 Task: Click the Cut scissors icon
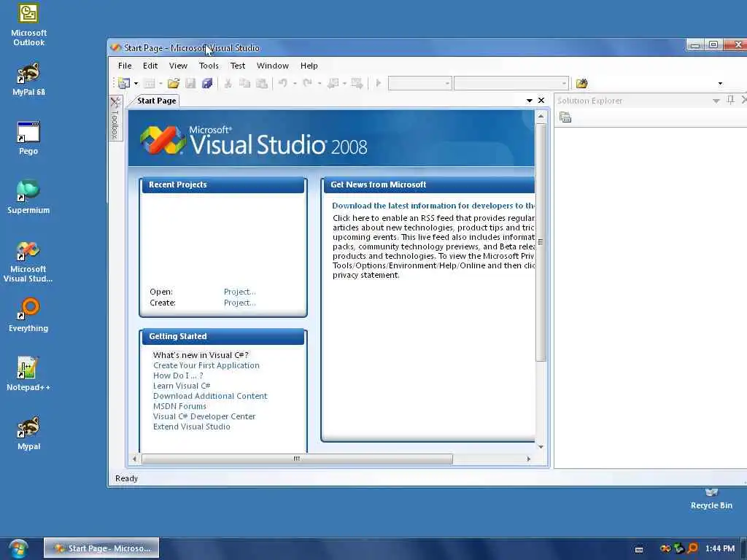tap(228, 83)
